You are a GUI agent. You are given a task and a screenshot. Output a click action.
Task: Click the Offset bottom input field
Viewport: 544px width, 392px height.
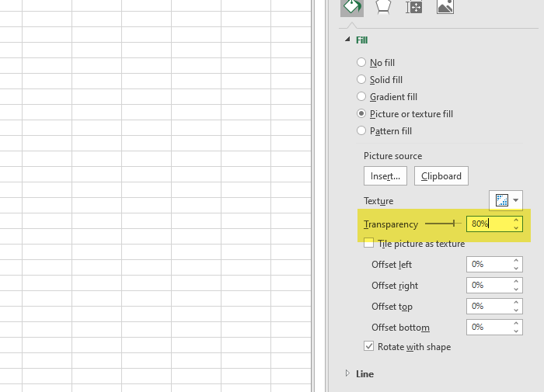pos(489,328)
